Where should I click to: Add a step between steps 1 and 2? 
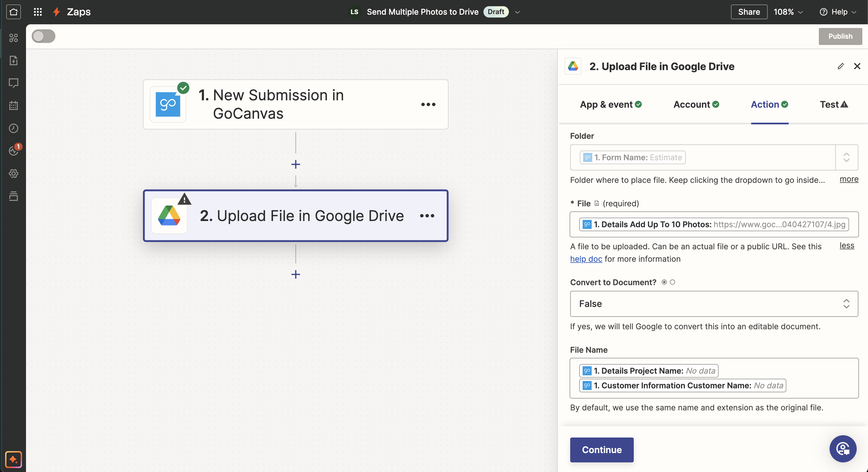296,164
